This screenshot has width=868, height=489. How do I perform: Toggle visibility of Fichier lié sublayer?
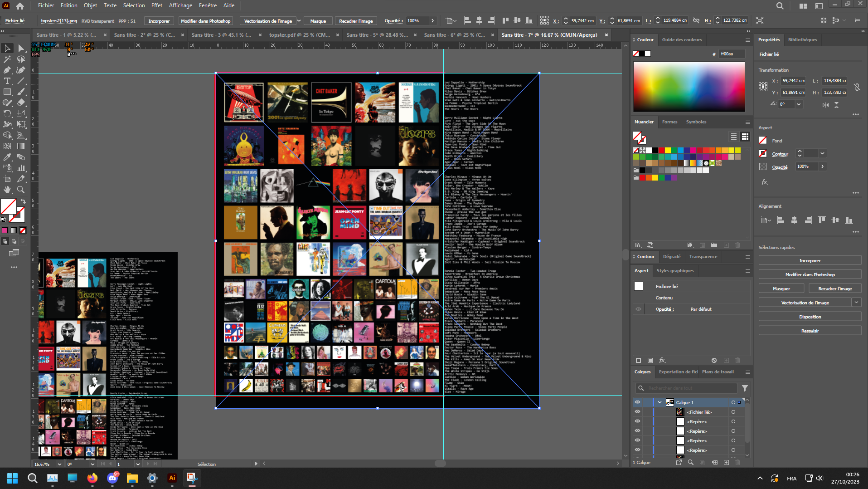tap(637, 412)
